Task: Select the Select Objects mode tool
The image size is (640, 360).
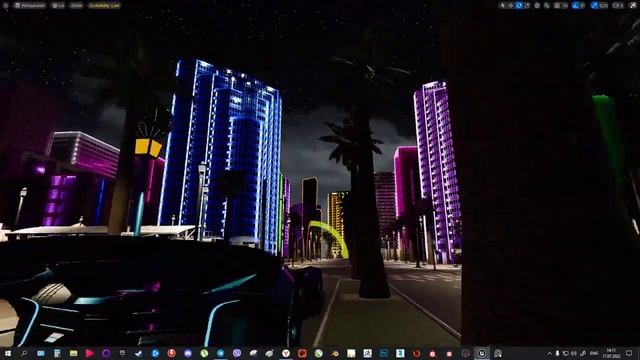Action: tap(502, 5)
